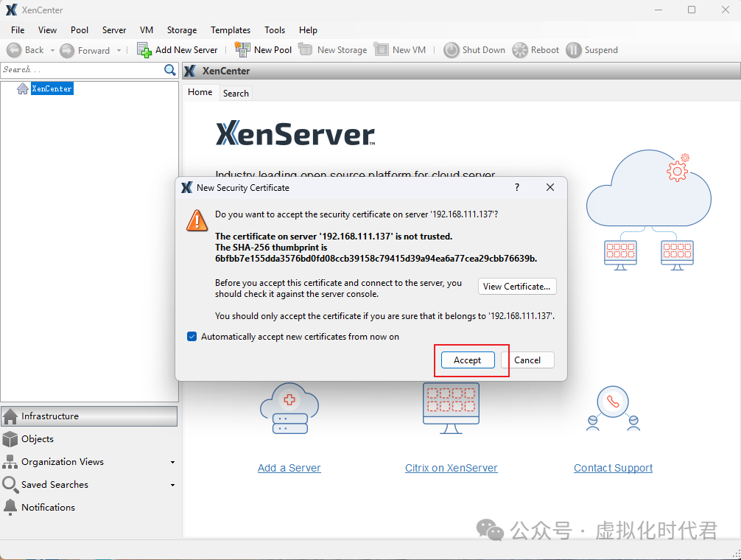The height and width of the screenshot is (560, 741).
Task: Click the Add New Server toolbar icon
Action: pyautogui.click(x=144, y=50)
